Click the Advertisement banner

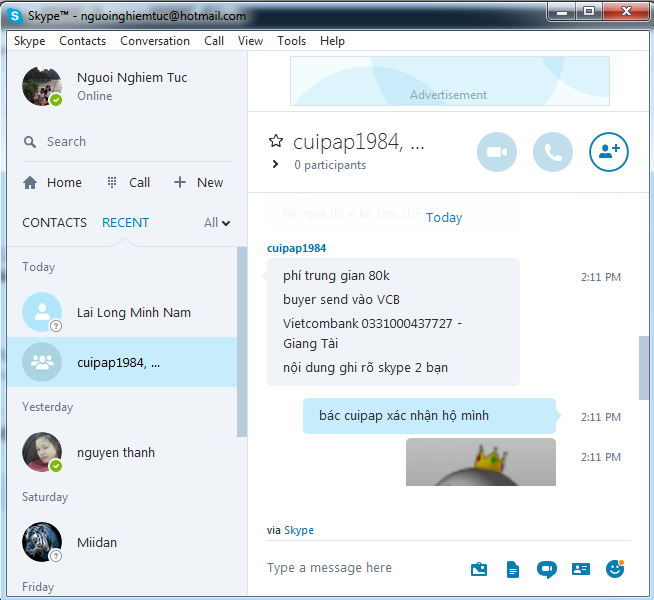pos(450,81)
